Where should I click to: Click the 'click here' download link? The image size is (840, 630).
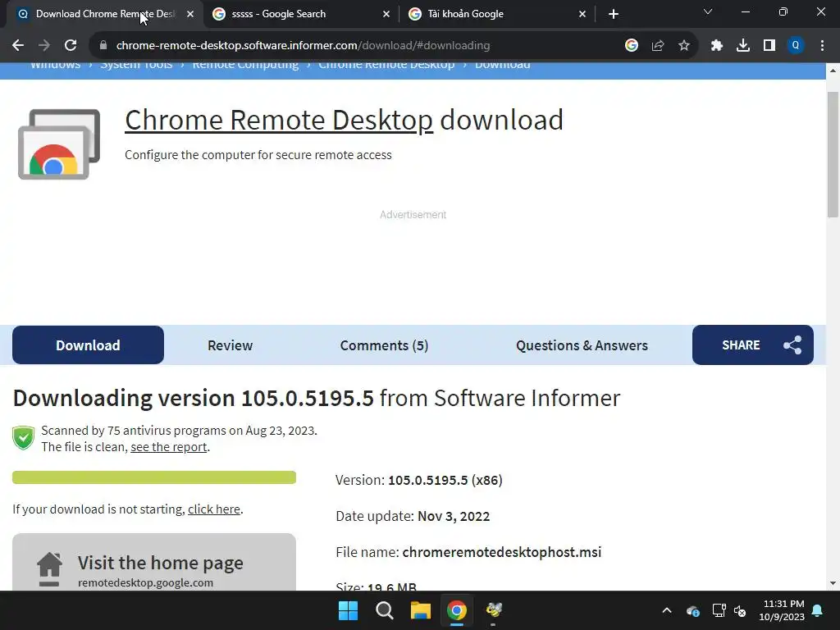tap(214, 509)
